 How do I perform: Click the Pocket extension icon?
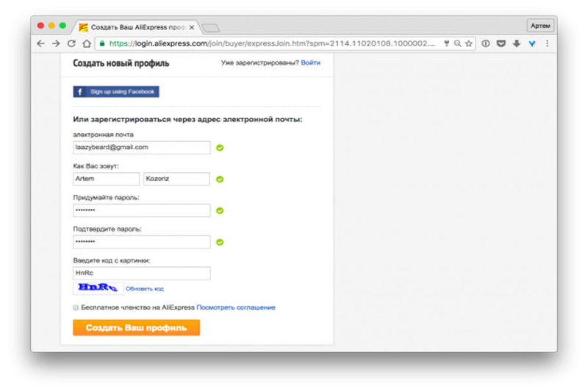pyautogui.click(x=501, y=43)
